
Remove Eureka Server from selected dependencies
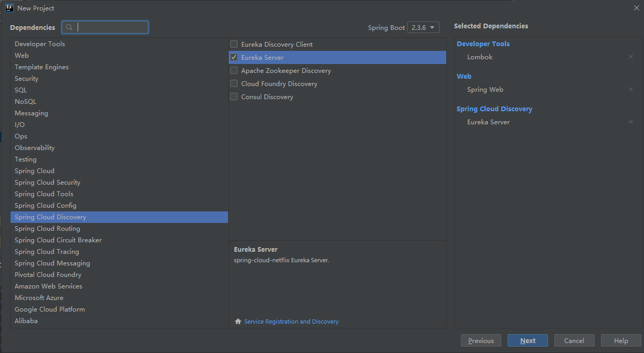pyautogui.click(x=631, y=122)
